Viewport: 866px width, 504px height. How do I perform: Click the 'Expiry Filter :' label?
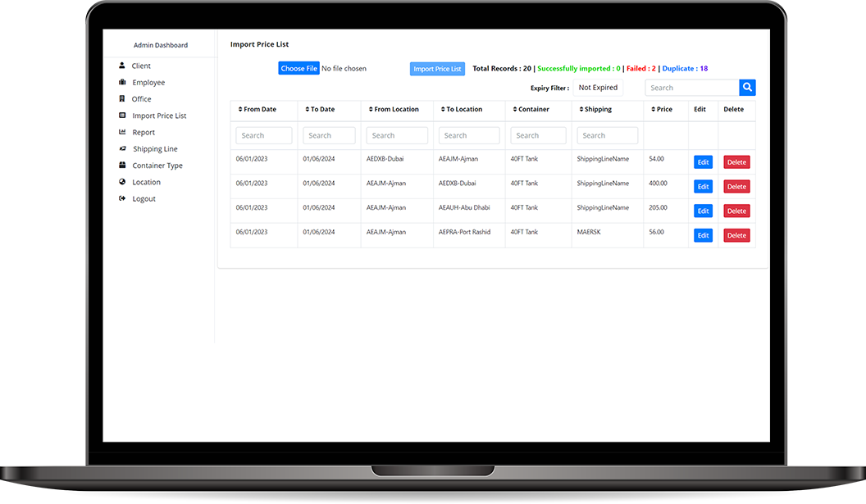coord(550,88)
